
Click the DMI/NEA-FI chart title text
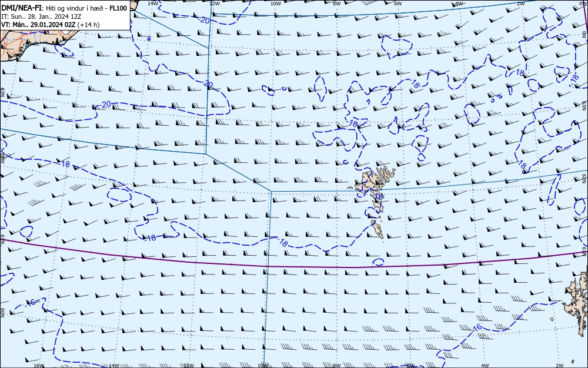pyautogui.click(x=21, y=8)
